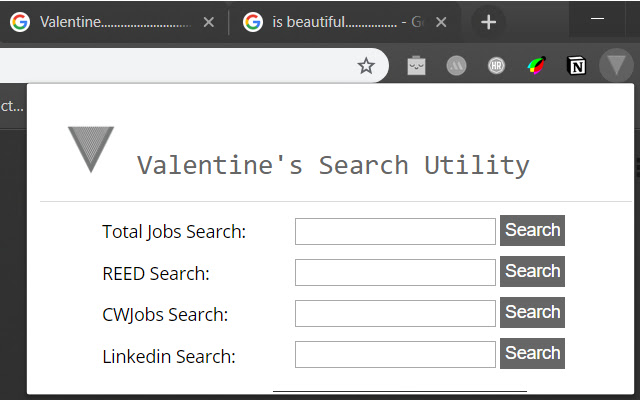This screenshot has height=400, width=640.
Task: Focus the Total Jobs Search input field
Action: pos(395,231)
